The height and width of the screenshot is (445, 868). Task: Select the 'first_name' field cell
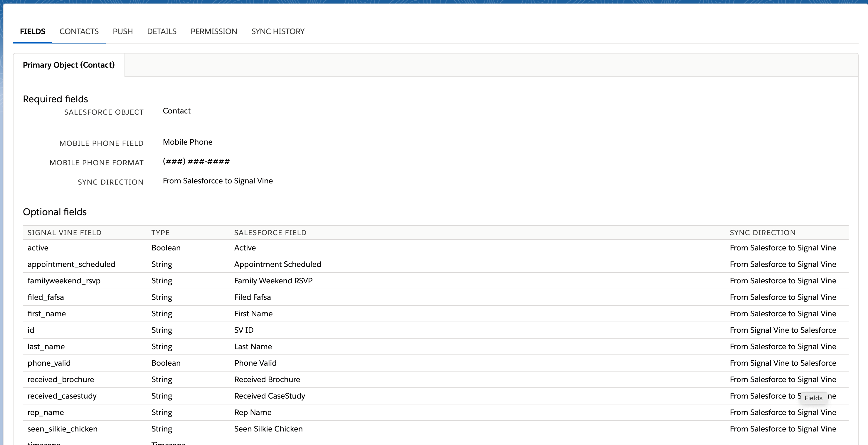(46, 314)
